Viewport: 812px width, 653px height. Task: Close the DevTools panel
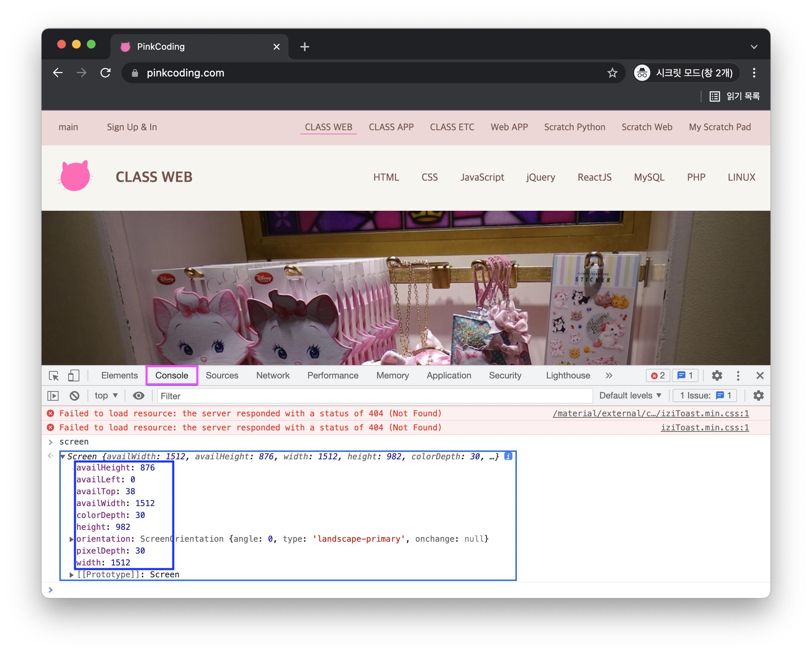click(760, 376)
